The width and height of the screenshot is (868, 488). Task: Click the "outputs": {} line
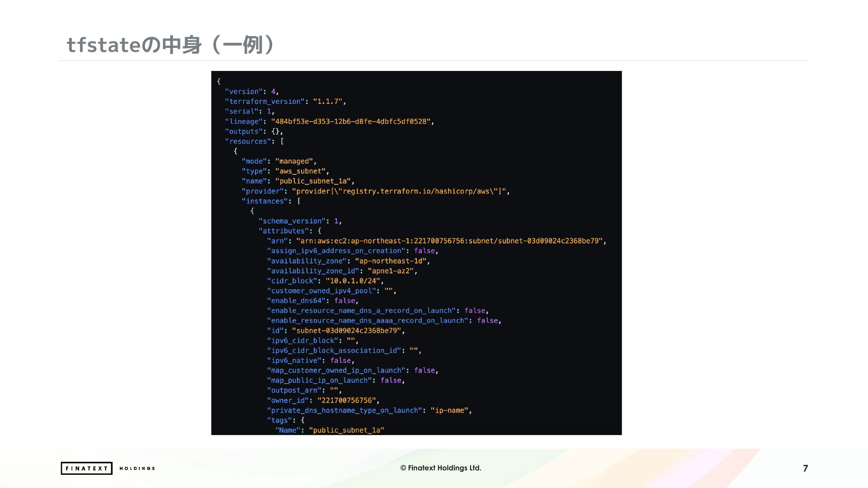(x=254, y=131)
